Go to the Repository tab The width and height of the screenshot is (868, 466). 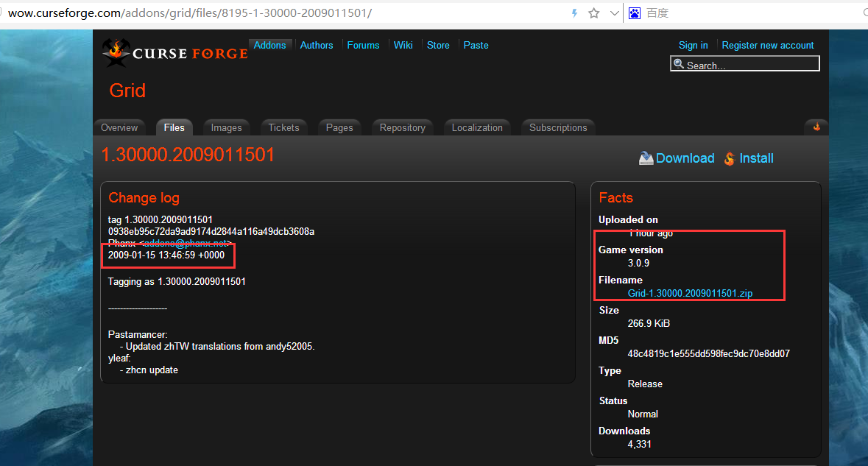(402, 127)
